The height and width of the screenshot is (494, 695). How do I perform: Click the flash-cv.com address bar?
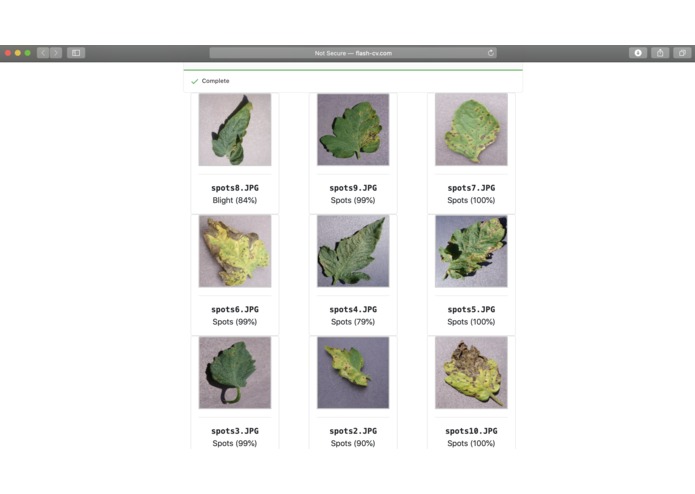353,53
